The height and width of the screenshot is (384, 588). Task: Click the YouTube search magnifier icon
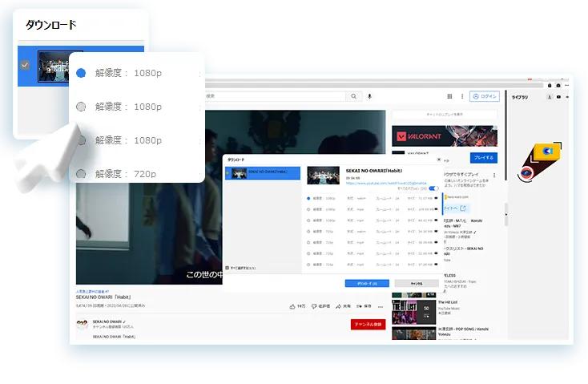[353, 96]
